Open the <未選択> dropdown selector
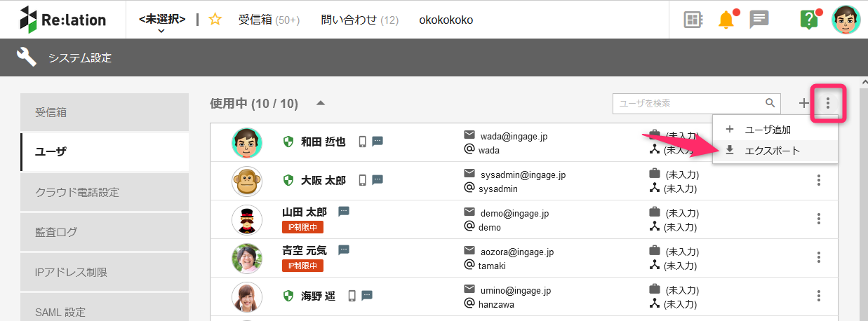Screen dimensions: 868x321 click(162, 22)
